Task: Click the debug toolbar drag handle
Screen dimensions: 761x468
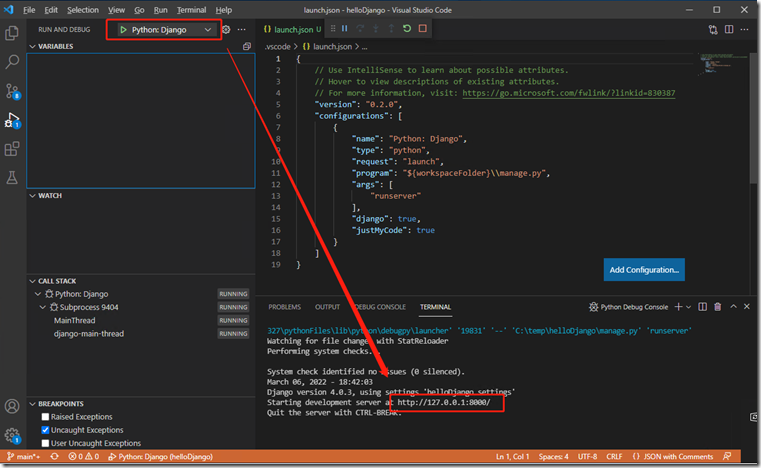Action: pyautogui.click(x=333, y=29)
